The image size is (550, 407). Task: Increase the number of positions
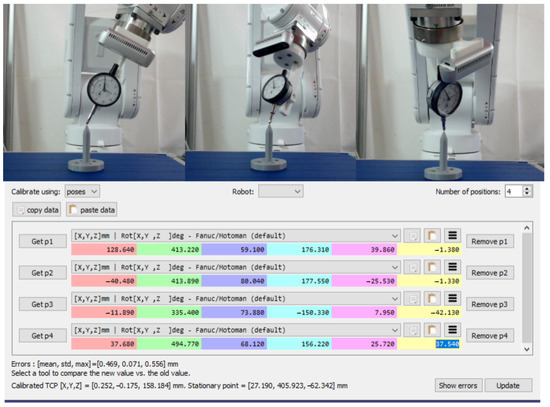pyautogui.click(x=526, y=188)
